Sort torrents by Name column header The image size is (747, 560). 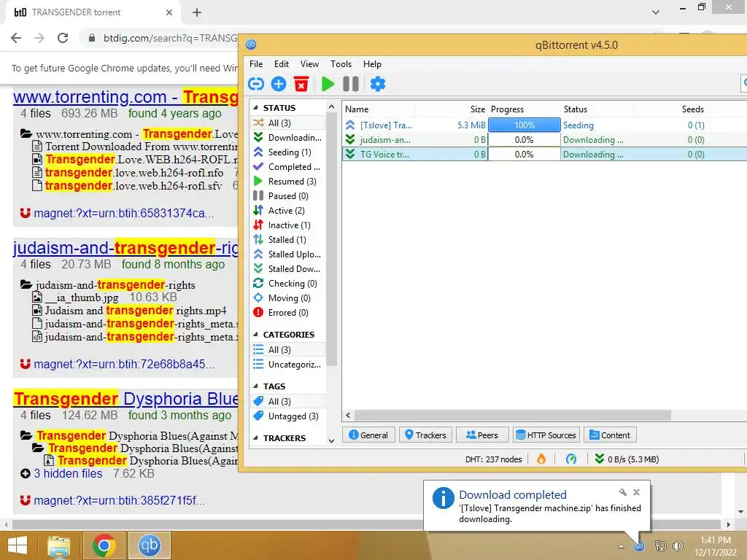379,109
